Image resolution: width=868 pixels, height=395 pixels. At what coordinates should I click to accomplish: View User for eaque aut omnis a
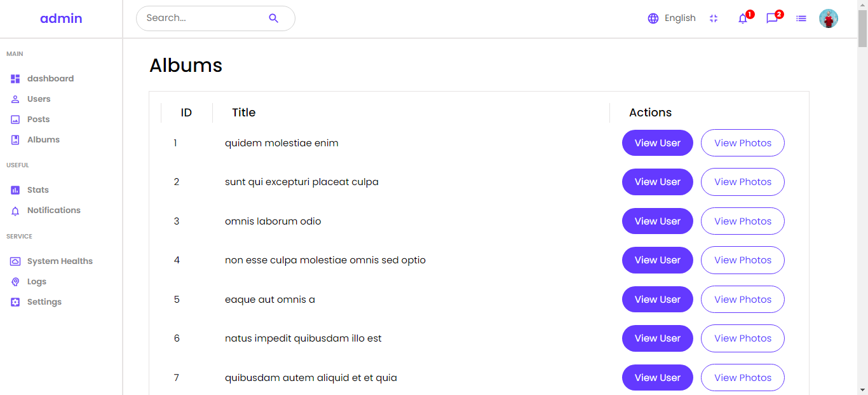(x=658, y=300)
